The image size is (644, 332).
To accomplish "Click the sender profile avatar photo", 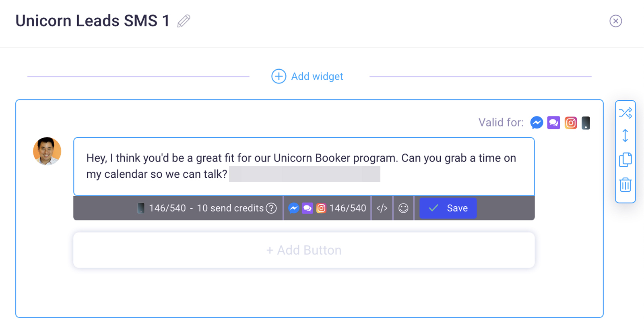I will 47,151.
